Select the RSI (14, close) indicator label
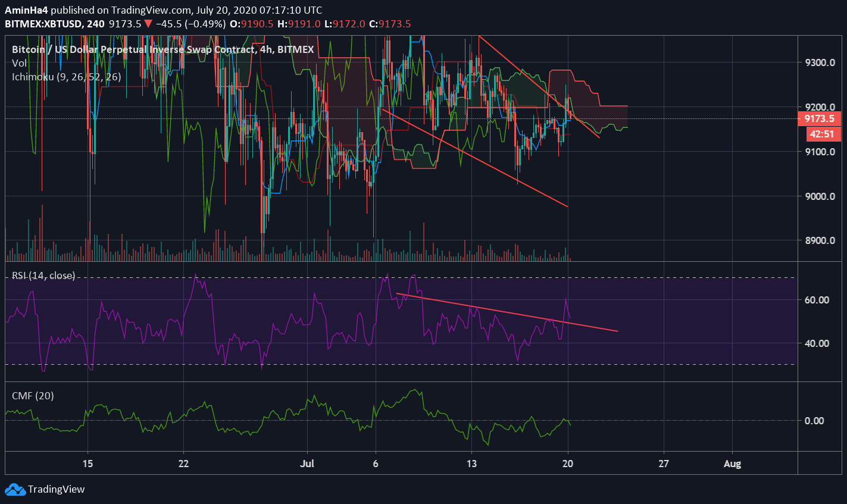 [x=43, y=276]
